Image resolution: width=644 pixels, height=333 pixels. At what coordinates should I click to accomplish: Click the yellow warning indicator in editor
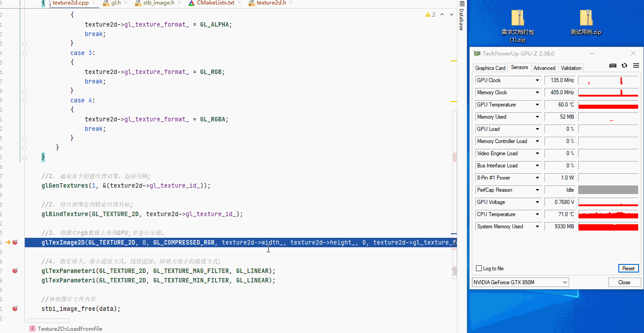[x=430, y=14]
